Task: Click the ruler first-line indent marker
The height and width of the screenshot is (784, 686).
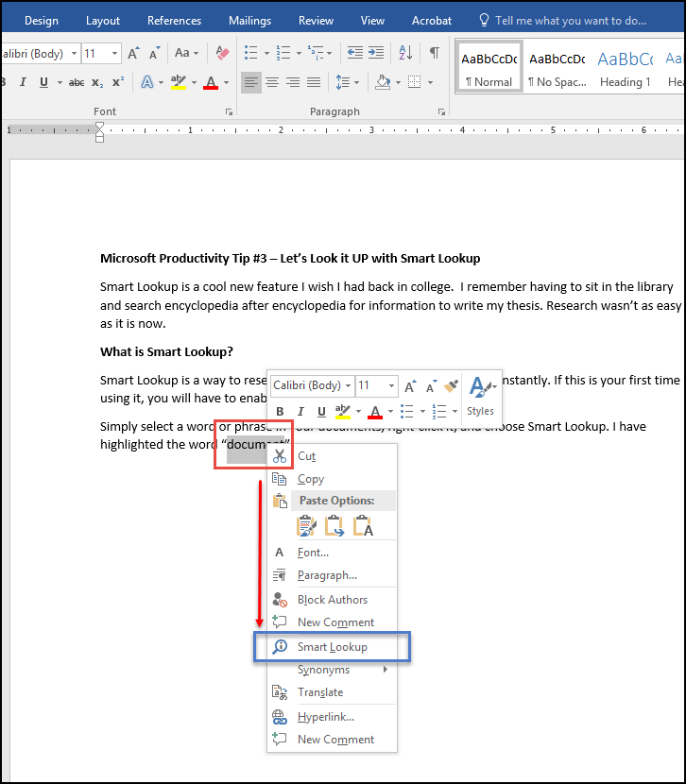Action: [99, 127]
